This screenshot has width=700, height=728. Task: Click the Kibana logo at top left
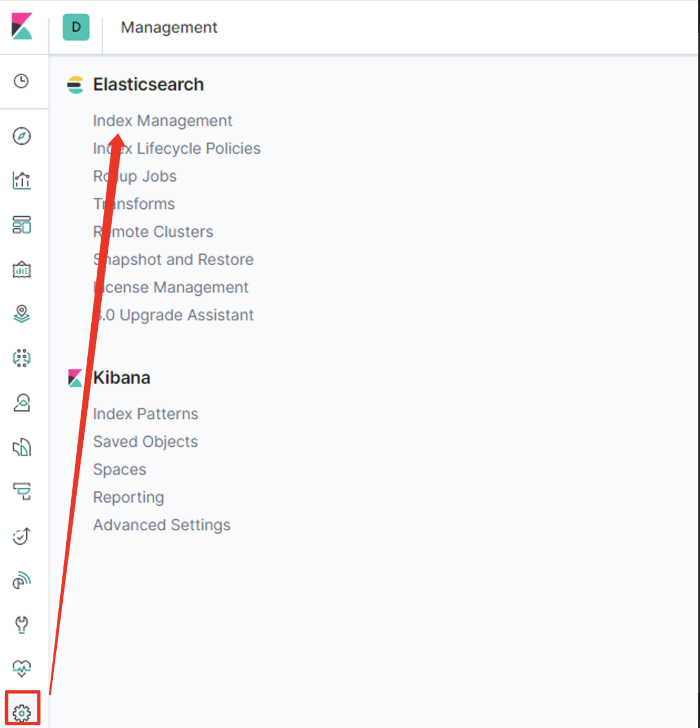(22, 27)
